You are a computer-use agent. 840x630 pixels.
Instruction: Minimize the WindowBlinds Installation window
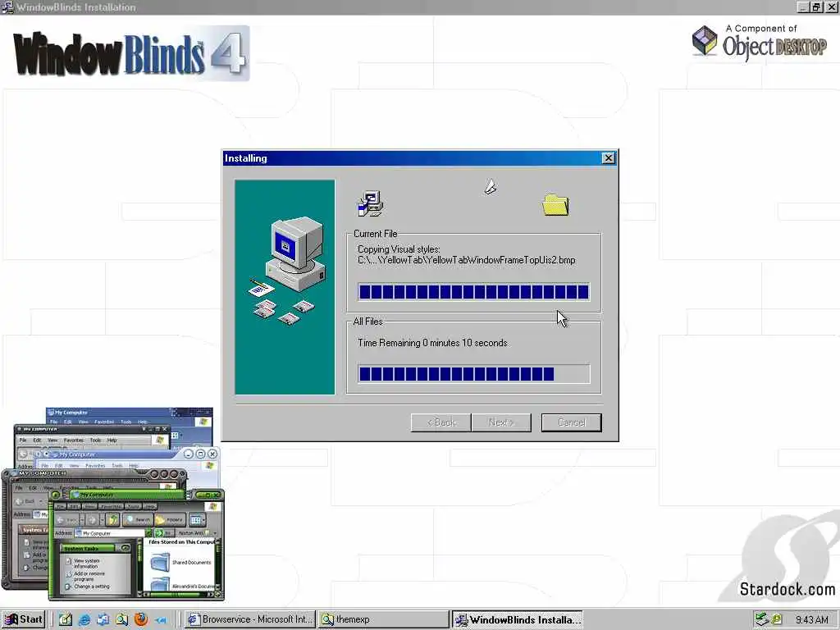(x=804, y=7)
